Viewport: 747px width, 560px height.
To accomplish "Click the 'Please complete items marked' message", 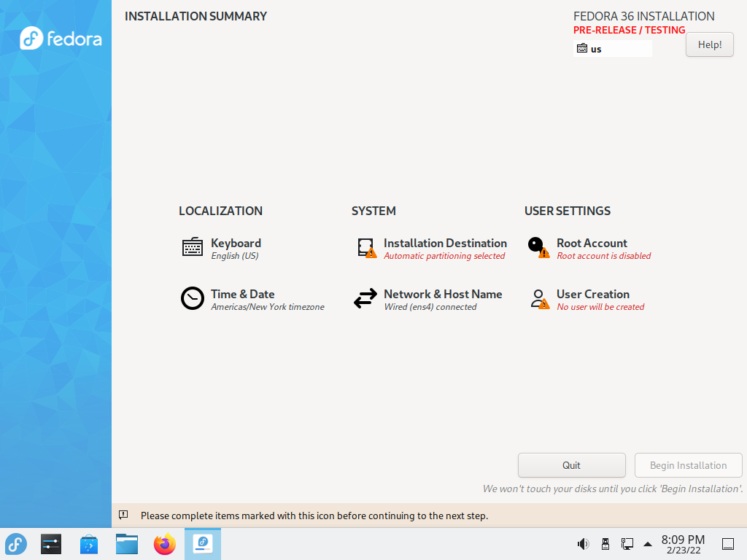I will (314, 516).
